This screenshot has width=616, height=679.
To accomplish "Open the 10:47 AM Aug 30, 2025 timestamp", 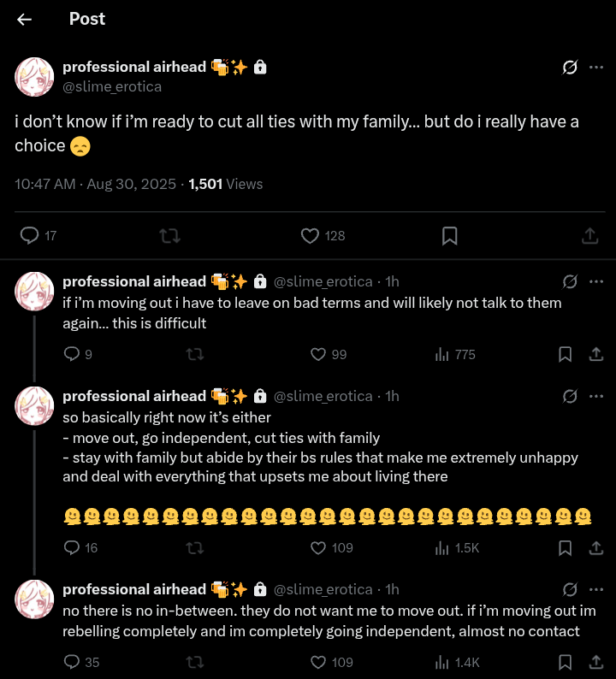I will click(95, 184).
